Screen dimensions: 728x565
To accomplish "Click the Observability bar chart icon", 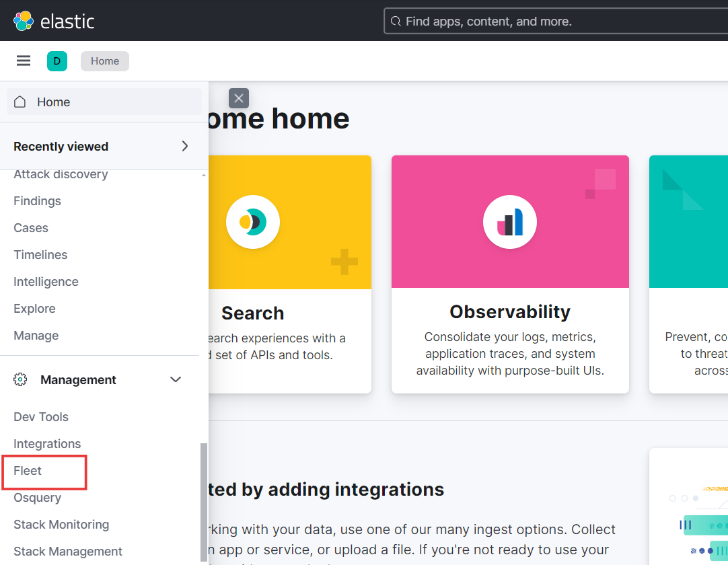I will pos(510,222).
